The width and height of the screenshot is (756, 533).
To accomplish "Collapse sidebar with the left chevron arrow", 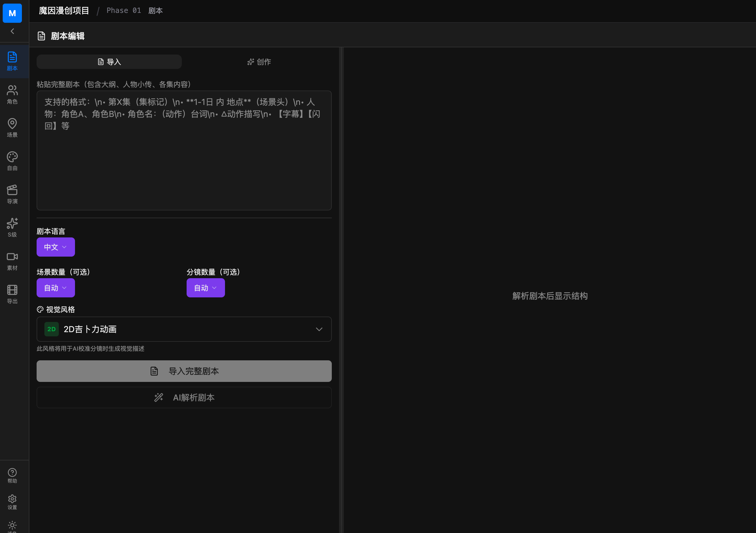I will point(12,31).
